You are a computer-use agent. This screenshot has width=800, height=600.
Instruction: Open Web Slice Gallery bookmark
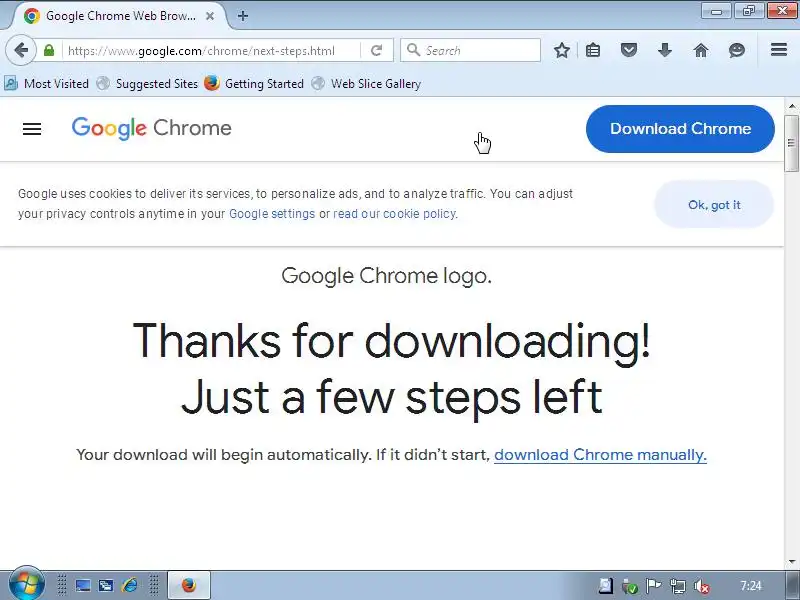click(x=366, y=83)
